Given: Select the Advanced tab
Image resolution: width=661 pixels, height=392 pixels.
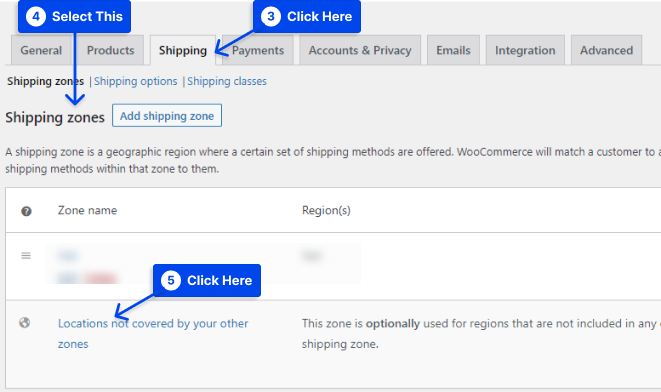Looking at the screenshot, I should pyautogui.click(x=607, y=50).
